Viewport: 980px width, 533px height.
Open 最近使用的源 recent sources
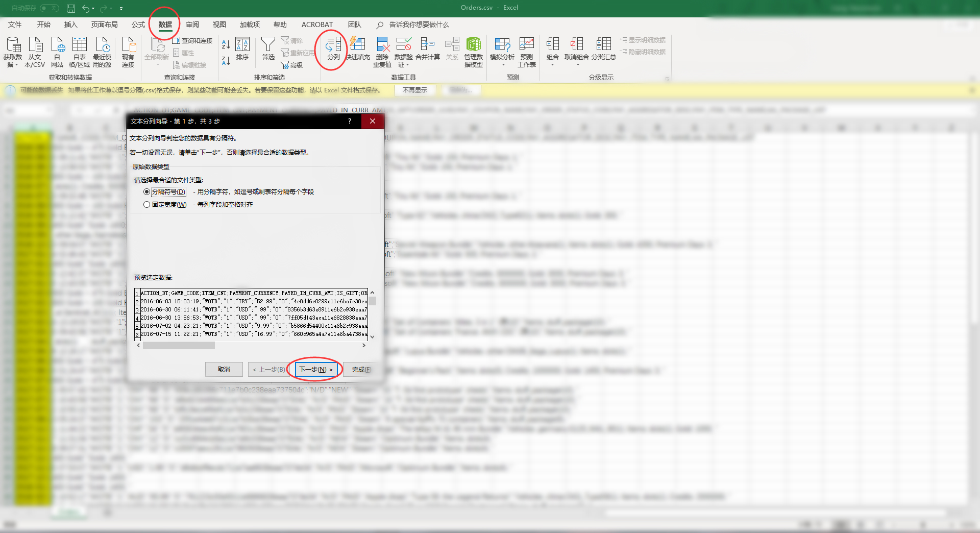102,52
